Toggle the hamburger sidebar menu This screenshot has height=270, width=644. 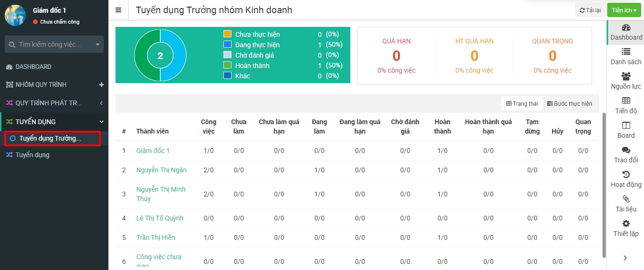[118, 10]
